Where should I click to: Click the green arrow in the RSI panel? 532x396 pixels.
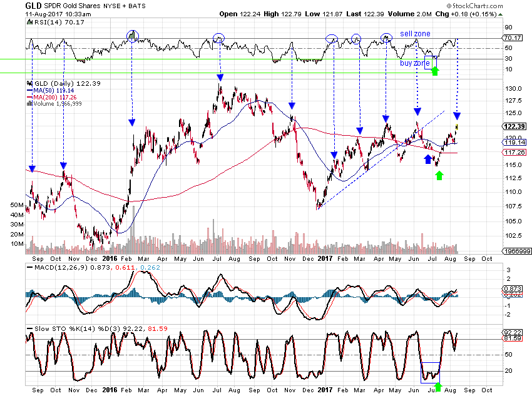pyautogui.click(x=436, y=72)
